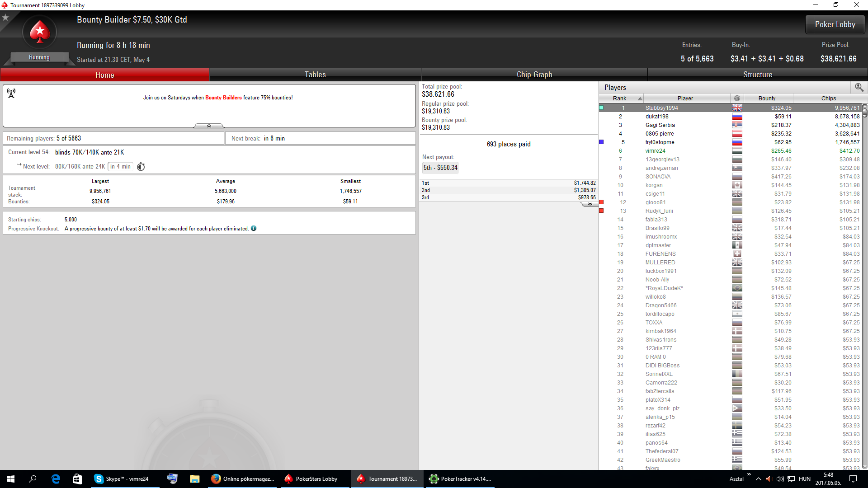The height and width of the screenshot is (488, 868).
Task: Open the network tray icon
Action: tap(791, 479)
